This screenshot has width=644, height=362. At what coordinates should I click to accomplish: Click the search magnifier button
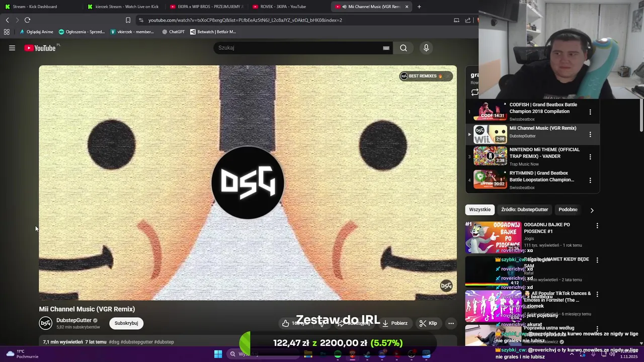(404, 48)
